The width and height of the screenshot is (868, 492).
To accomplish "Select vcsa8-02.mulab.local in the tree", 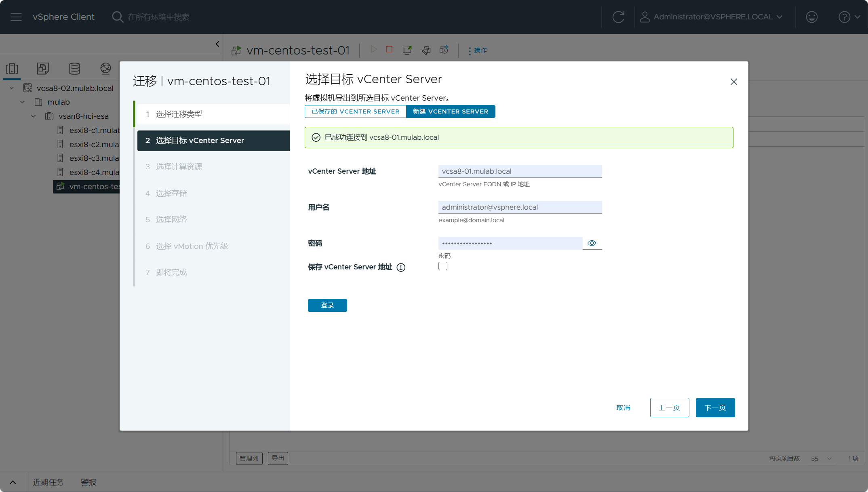I will 75,88.
